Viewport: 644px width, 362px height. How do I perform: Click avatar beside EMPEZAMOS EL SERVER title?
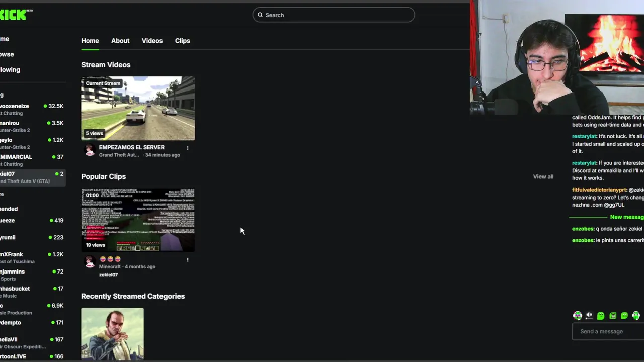click(90, 150)
